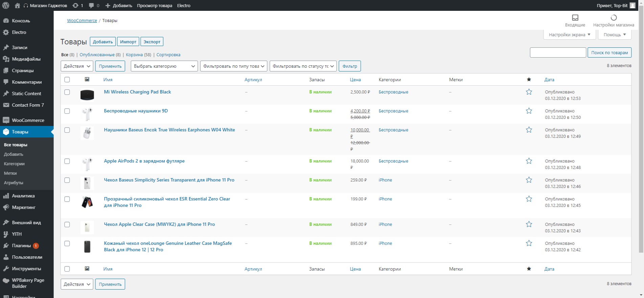Star the Apple AirPods 2 product

[x=529, y=161]
